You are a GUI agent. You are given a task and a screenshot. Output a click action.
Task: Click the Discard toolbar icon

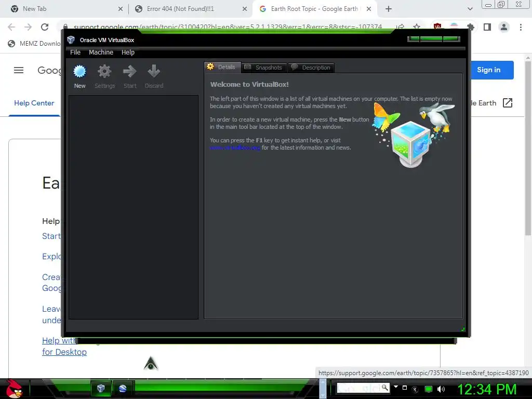[x=154, y=72]
